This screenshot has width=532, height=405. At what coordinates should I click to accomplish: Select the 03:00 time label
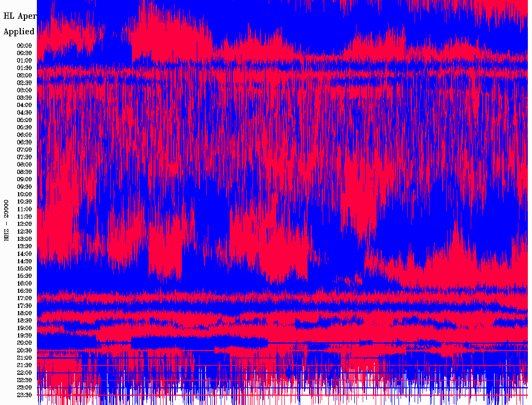coord(24,90)
